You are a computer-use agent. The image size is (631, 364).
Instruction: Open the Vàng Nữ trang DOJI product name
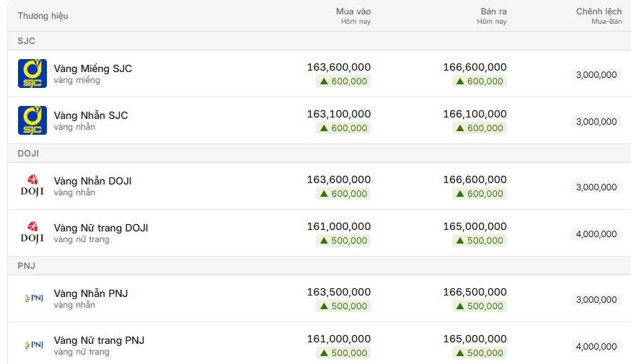[x=101, y=228]
